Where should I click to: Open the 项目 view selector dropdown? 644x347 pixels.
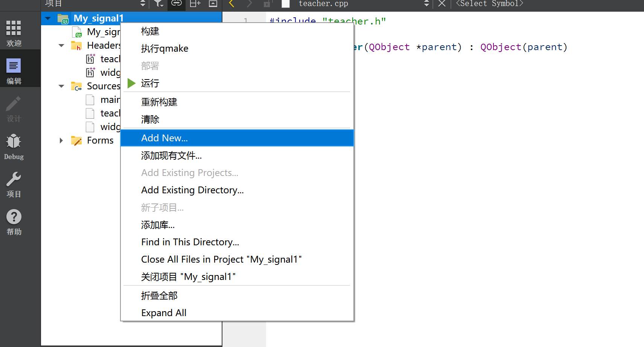tap(96, 4)
